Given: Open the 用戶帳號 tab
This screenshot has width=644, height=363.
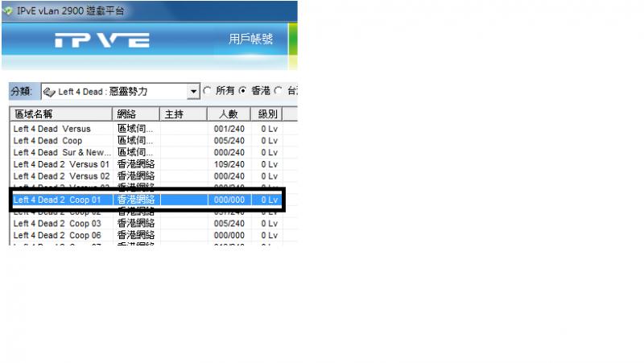Looking at the screenshot, I should coord(250,39).
